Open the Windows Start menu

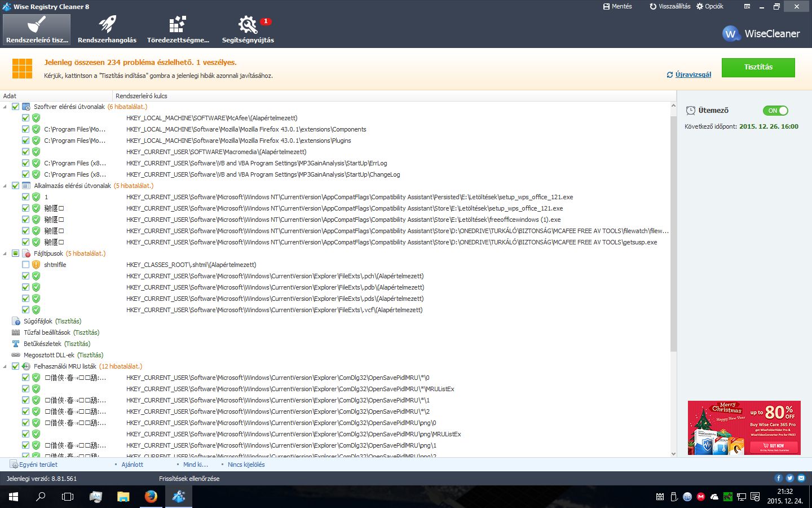[14, 497]
